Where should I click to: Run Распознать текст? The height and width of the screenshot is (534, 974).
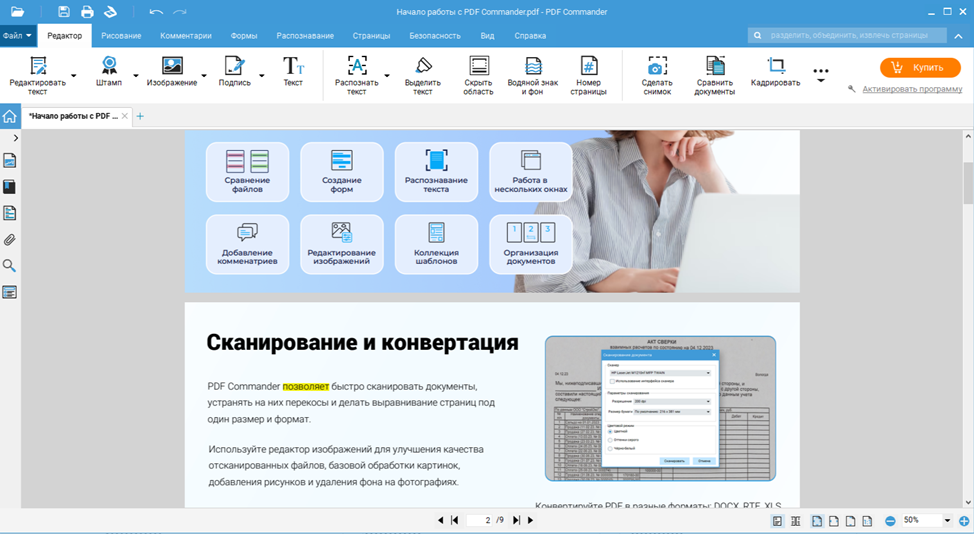[x=357, y=75]
